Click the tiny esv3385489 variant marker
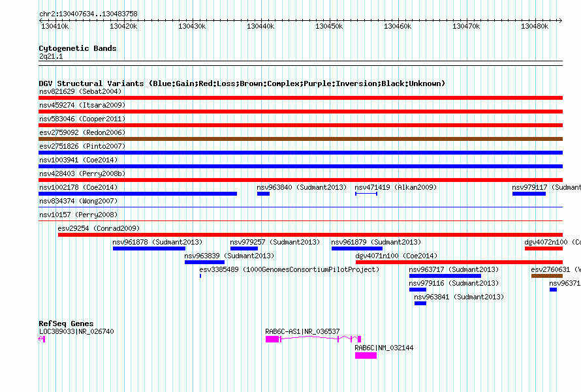The image size is (581, 392). (x=200, y=276)
